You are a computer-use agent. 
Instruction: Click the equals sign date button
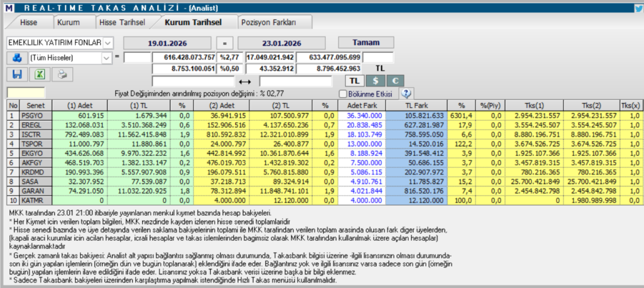click(225, 43)
